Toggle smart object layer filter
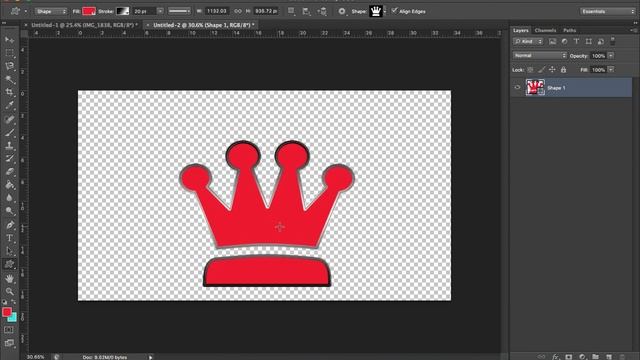 [x=600, y=41]
